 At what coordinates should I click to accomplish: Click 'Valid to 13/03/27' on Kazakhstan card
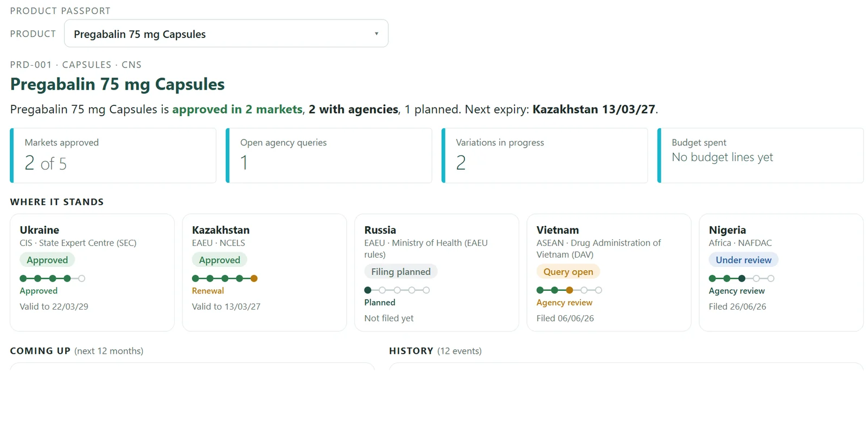(x=226, y=307)
